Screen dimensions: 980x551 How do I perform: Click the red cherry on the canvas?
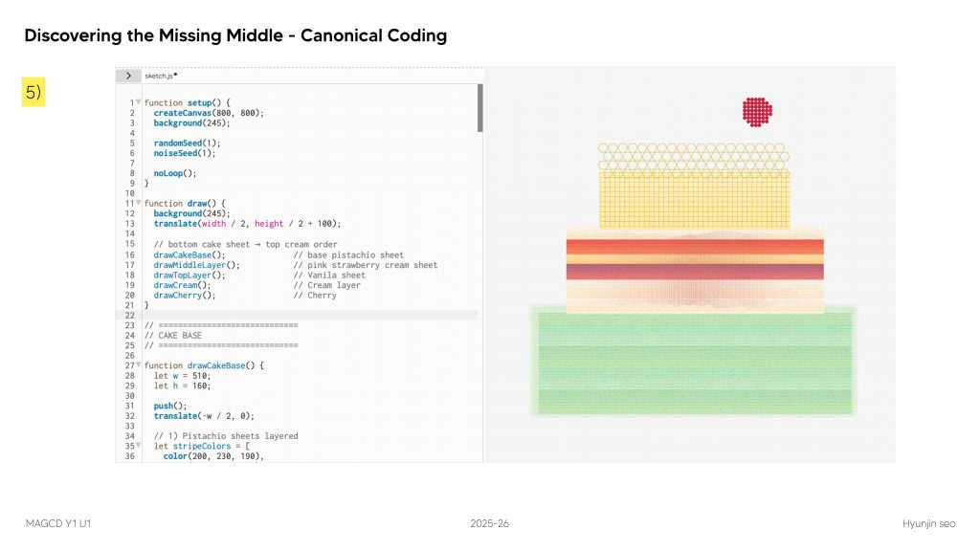(757, 111)
